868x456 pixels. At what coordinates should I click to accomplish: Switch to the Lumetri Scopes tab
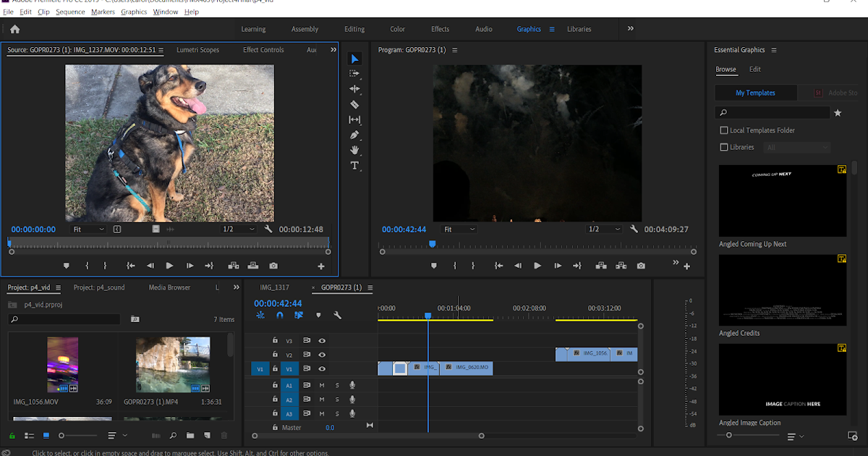pyautogui.click(x=197, y=50)
